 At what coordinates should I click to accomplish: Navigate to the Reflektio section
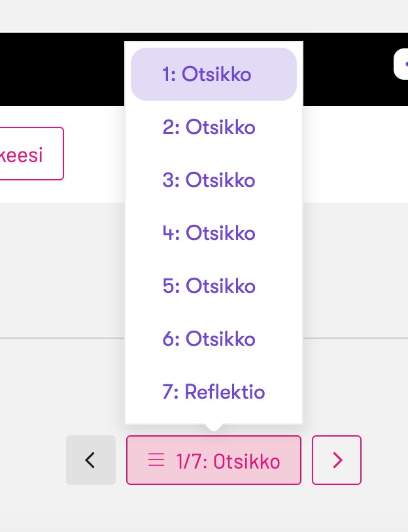click(x=214, y=392)
